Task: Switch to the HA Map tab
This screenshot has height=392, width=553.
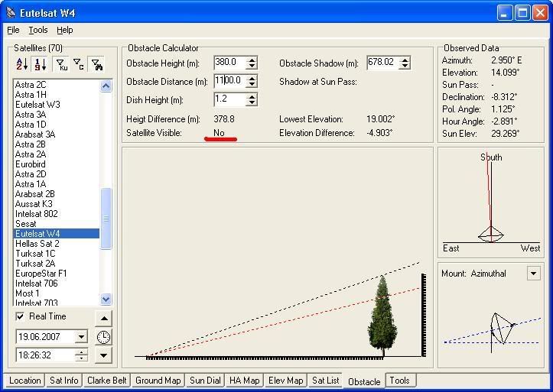Action: coord(245,381)
